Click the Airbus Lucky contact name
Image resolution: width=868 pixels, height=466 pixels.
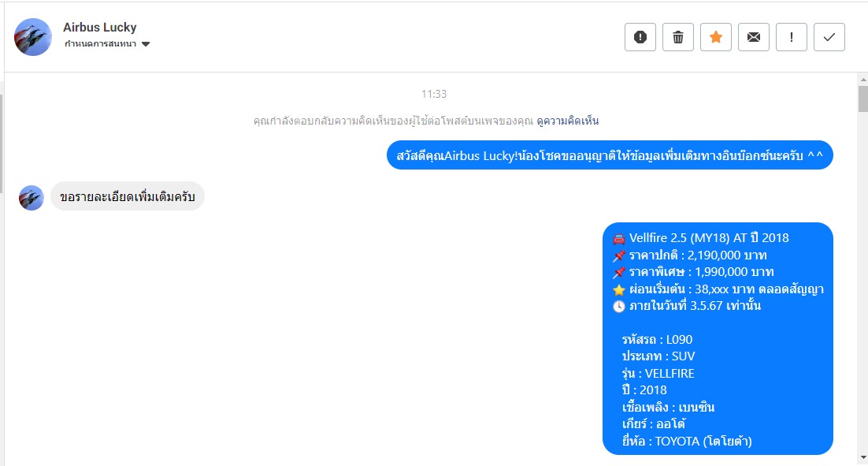point(100,27)
